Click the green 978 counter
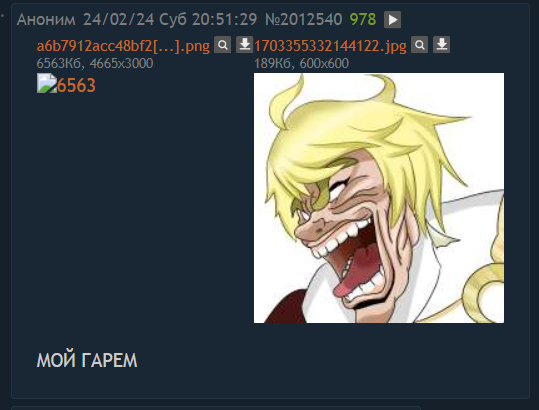 363,20
